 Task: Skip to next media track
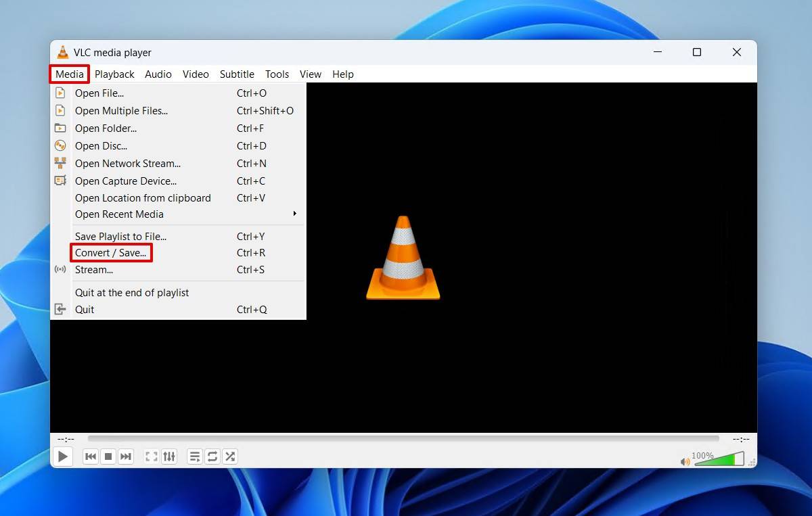(126, 456)
